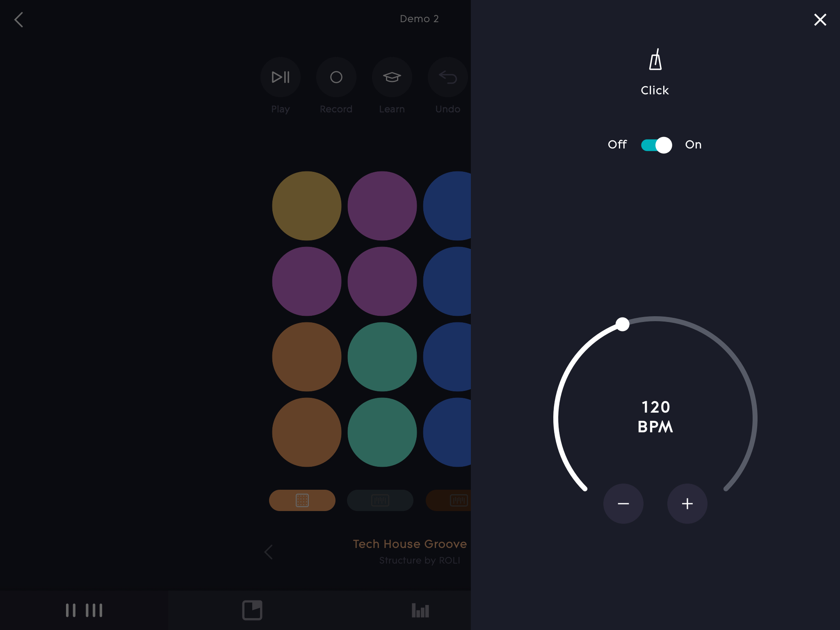The image size is (840, 630).
Task: Click the left chevron on groove panel
Action: pos(269,552)
